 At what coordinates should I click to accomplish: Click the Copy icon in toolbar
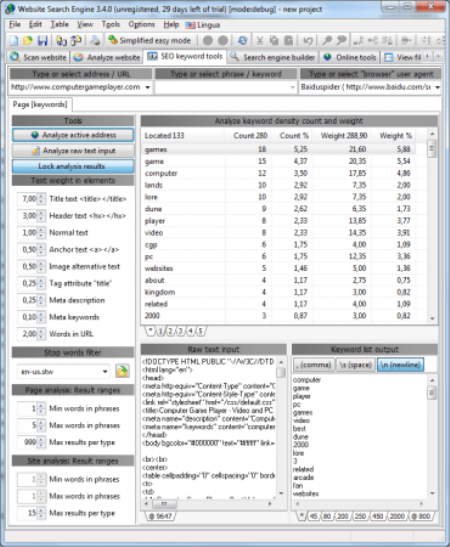coord(274,41)
